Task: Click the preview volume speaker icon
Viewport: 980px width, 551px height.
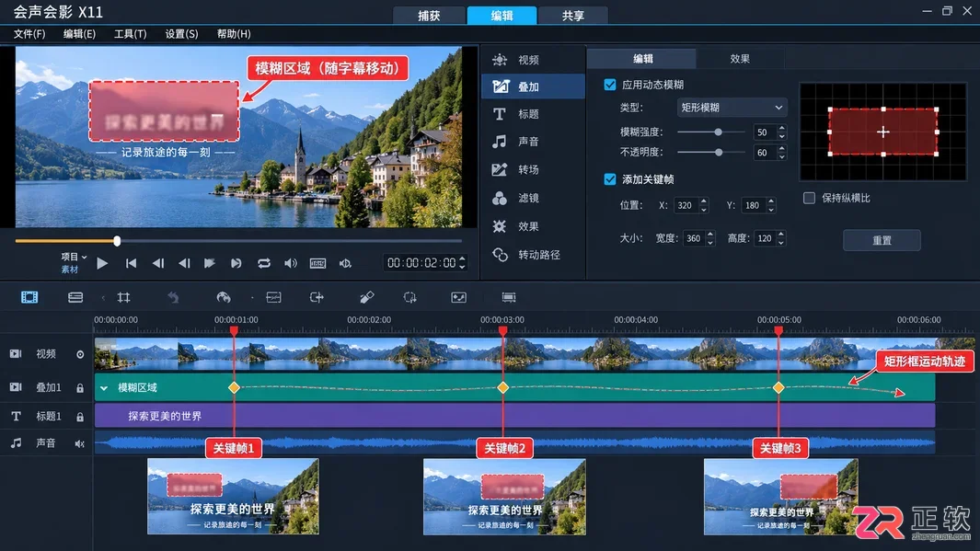Action: click(x=291, y=264)
